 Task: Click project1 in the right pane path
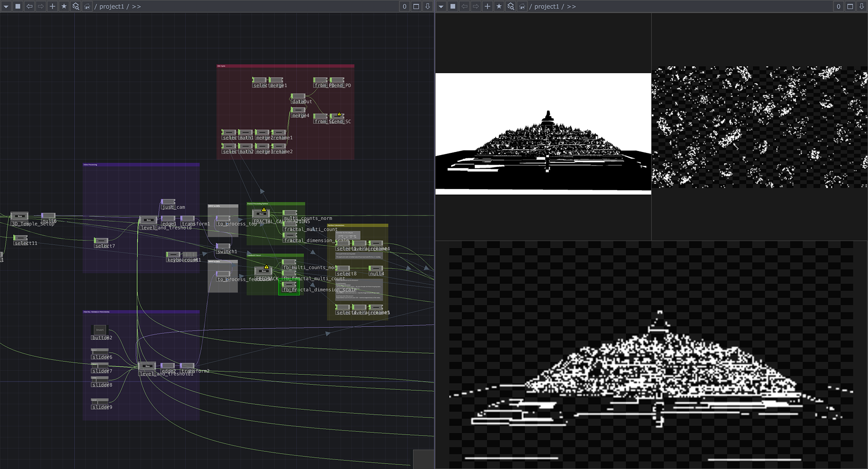pyautogui.click(x=546, y=6)
